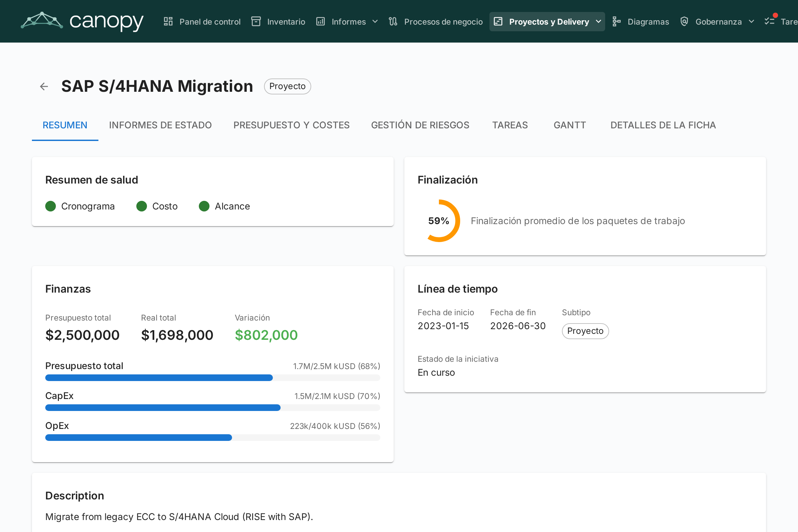Click the green $802,000 variation value

click(x=266, y=335)
